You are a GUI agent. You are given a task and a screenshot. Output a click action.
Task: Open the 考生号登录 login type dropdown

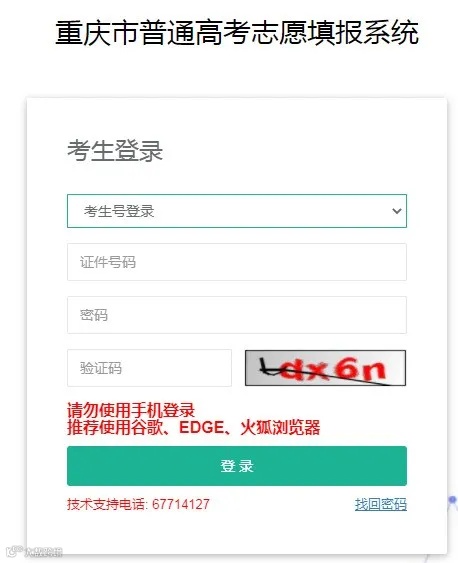[x=237, y=211]
